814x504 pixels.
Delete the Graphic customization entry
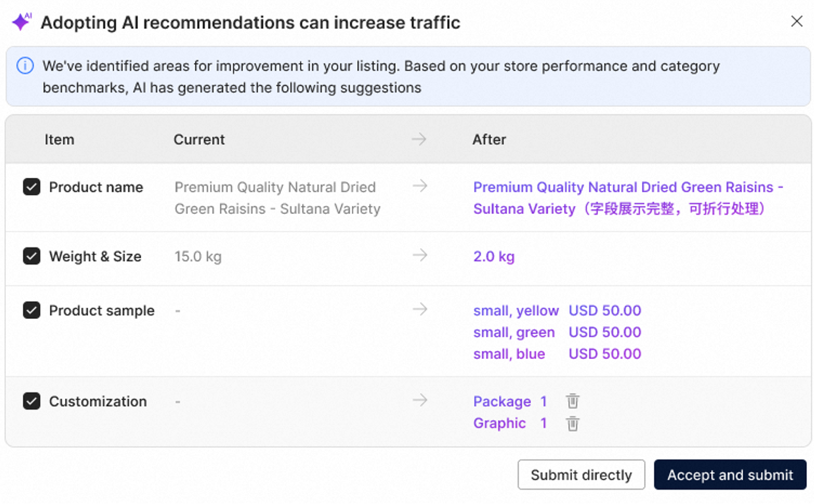(x=573, y=423)
